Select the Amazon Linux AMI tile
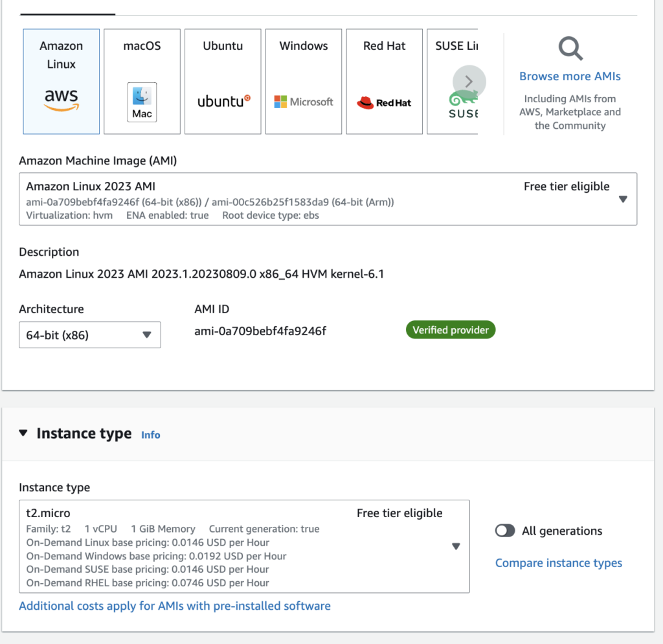 coord(61,81)
